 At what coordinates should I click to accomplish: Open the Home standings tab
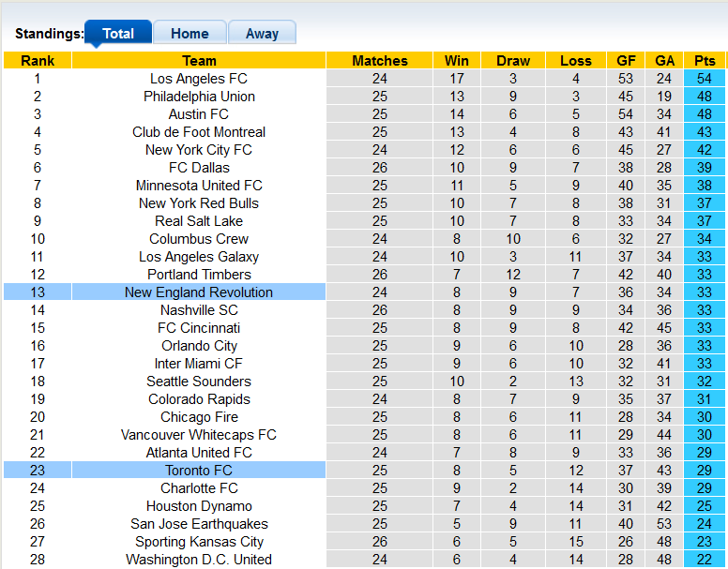coord(190,34)
